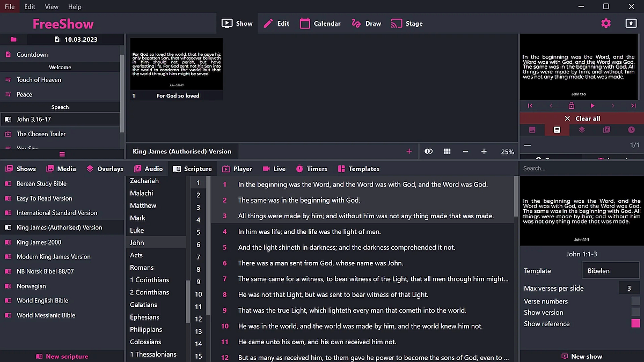The image size is (644, 362).
Task: Jump to first slide in output controls
Action: (x=530, y=106)
